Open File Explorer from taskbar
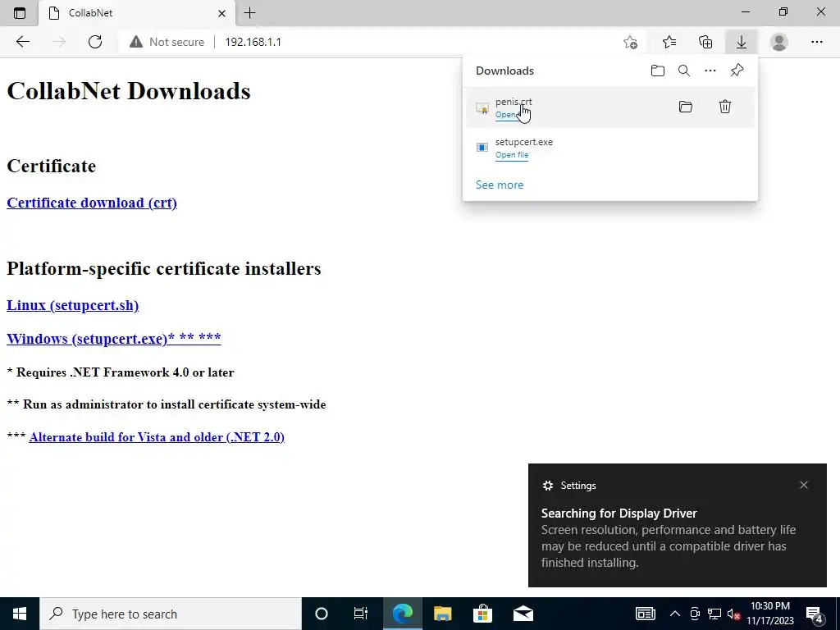 (442, 614)
